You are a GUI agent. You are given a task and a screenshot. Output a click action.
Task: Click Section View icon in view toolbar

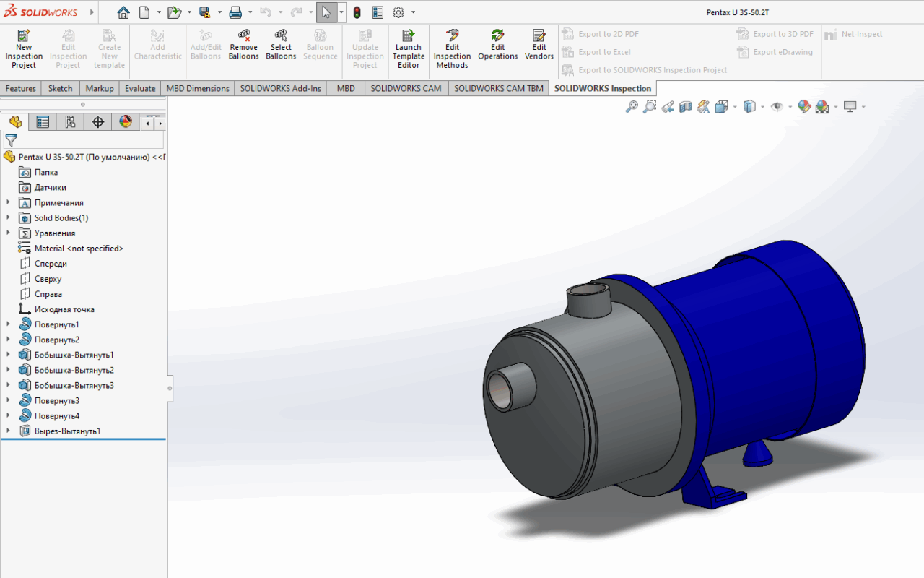click(x=686, y=107)
